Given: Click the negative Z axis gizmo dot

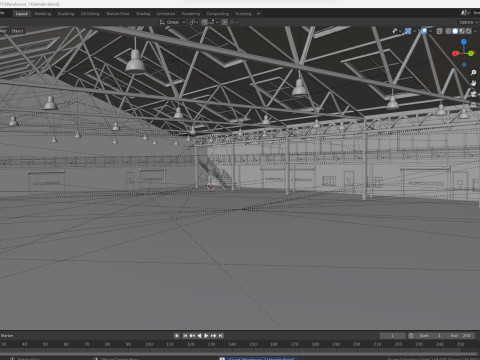Looking at the screenshot, I should 464,65.
